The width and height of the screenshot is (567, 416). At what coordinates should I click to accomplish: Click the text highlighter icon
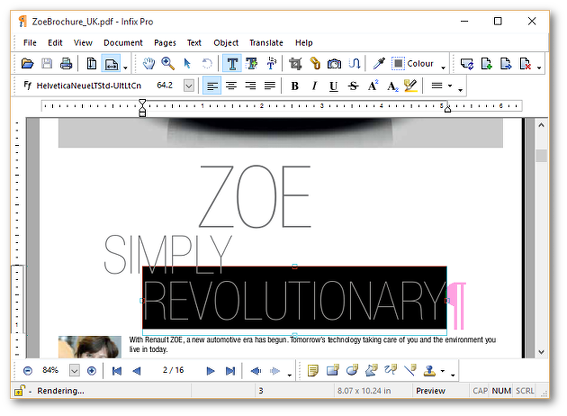click(x=411, y=86)
